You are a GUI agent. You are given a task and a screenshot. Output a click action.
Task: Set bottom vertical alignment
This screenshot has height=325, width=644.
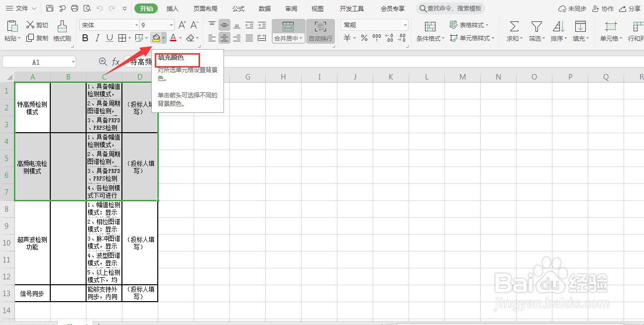coord(237,25)
